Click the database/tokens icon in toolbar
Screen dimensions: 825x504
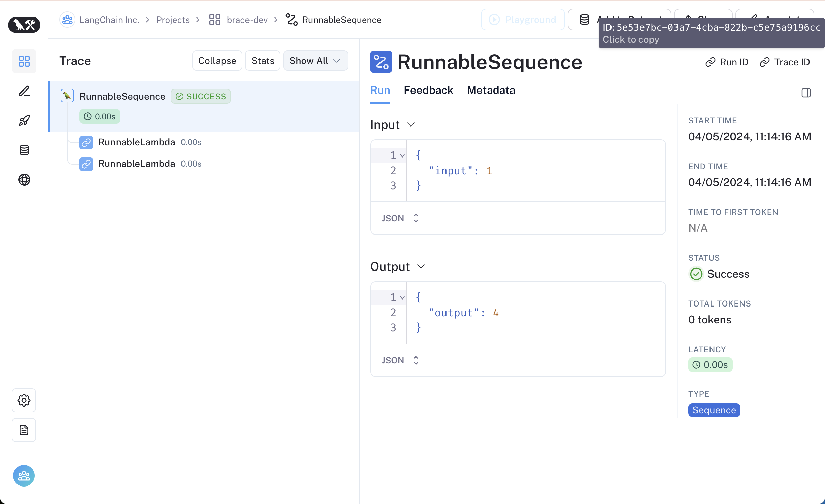(x=24, y=150)
